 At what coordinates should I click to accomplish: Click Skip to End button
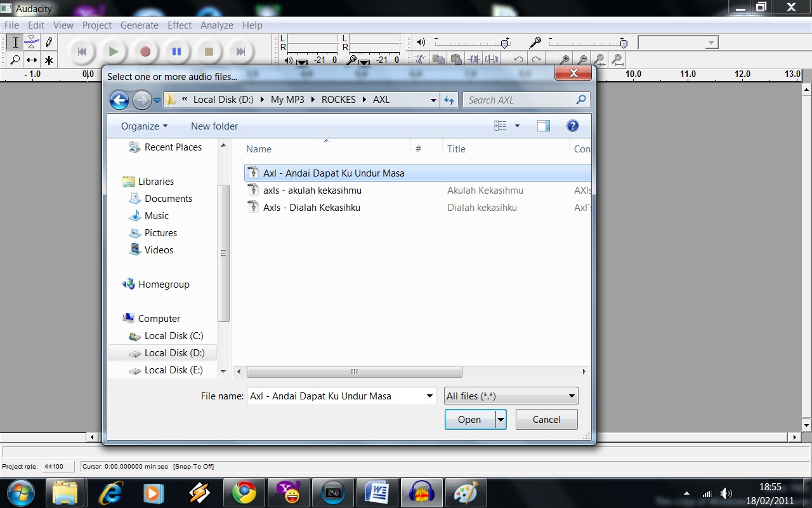[240, 52]
